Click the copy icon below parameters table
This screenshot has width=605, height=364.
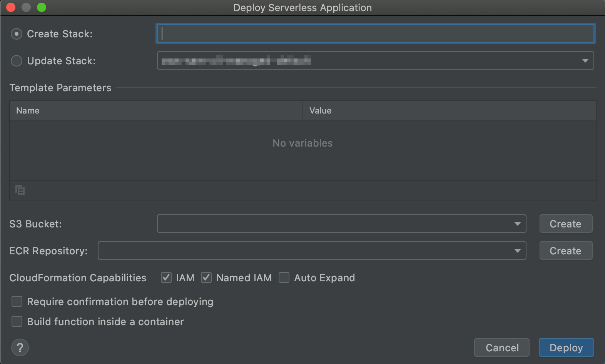(x=20, y=190)
